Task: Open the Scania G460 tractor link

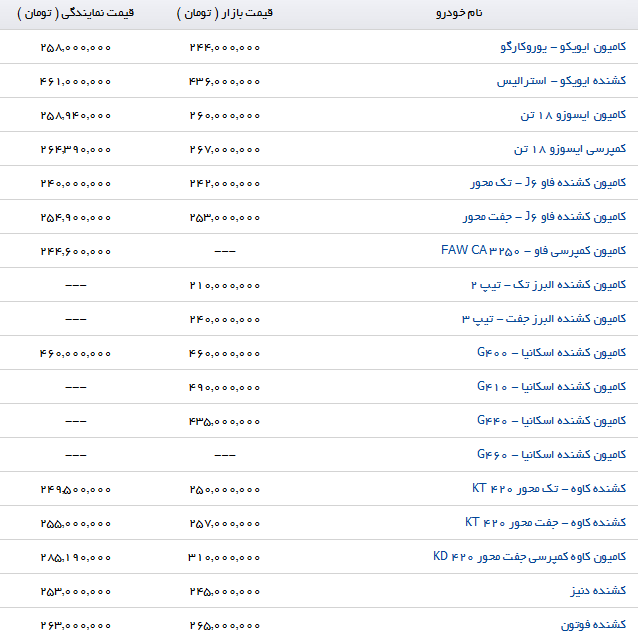Action: tap(551, 454)
